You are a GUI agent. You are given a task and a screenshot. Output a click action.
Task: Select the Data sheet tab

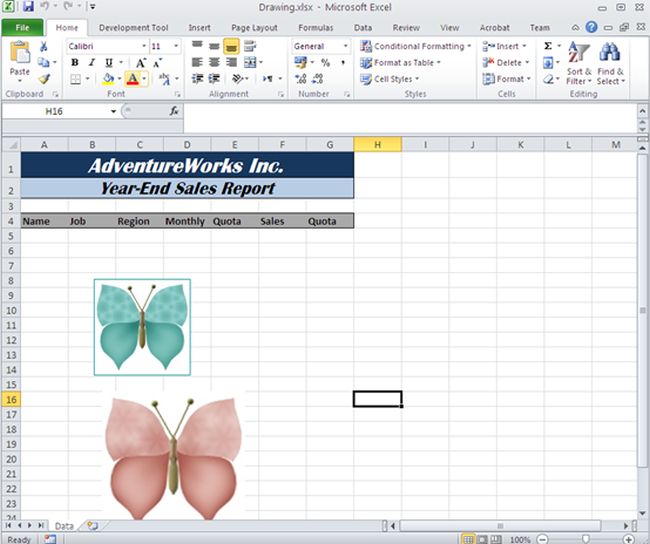point(64,526)
